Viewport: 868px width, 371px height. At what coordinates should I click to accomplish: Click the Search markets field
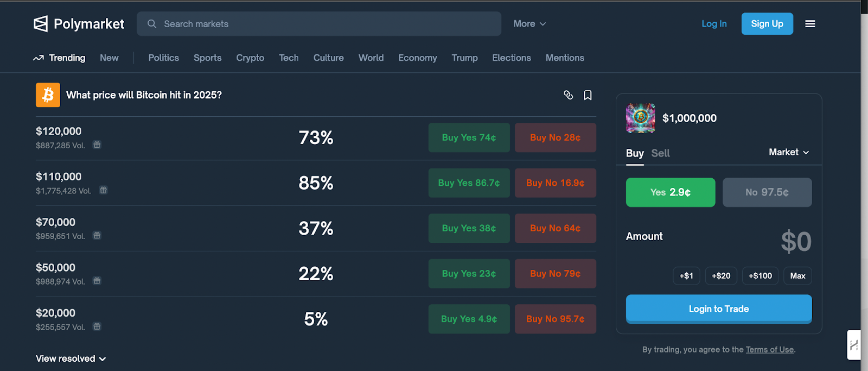click(x=319, y=24)
